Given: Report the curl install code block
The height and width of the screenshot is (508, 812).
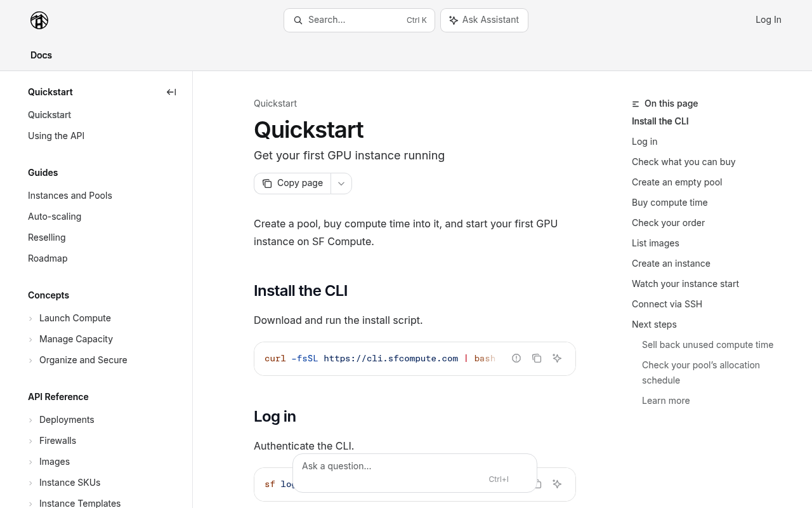Looking at the screenshot, I should point(516,358).
